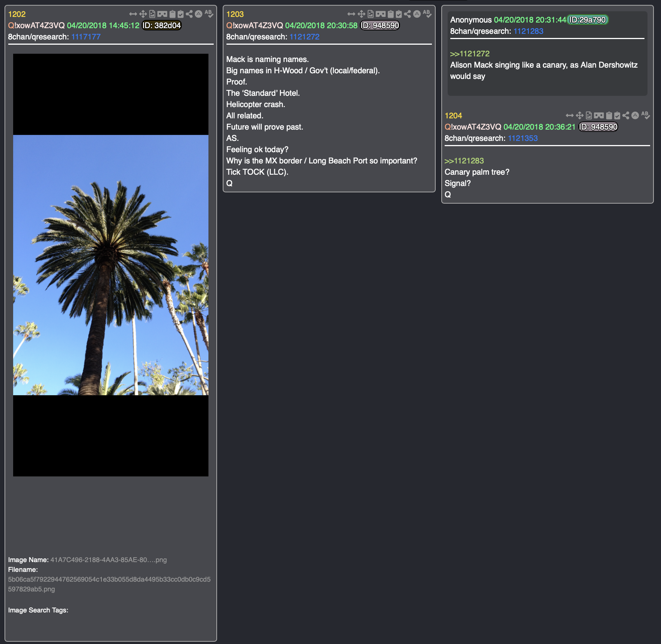Click the text 'Alison Mack singing like a canary'
The image size is (661, 644).
(x=509, y=65)
